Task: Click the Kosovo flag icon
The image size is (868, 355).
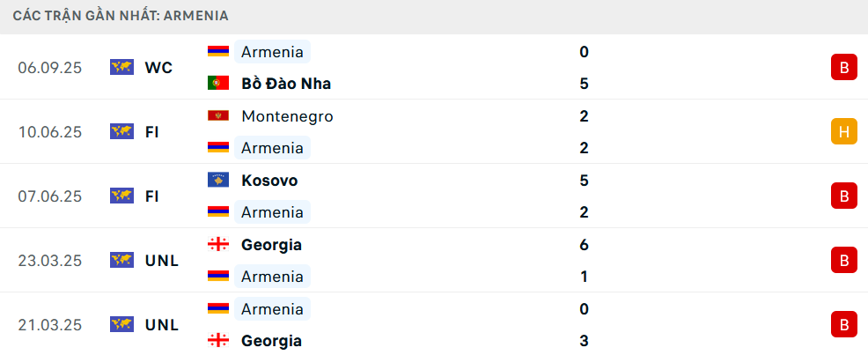Action: [x=218, y=181]
